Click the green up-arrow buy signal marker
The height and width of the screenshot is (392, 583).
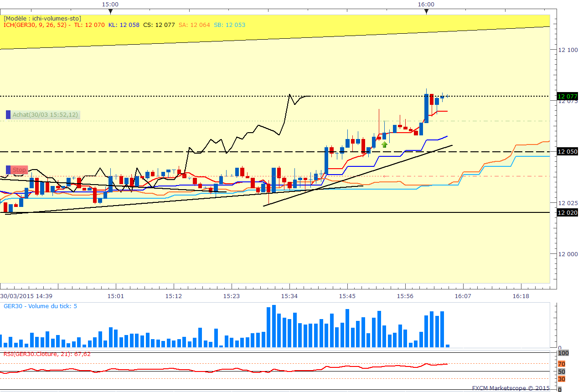tap(384, 144)
